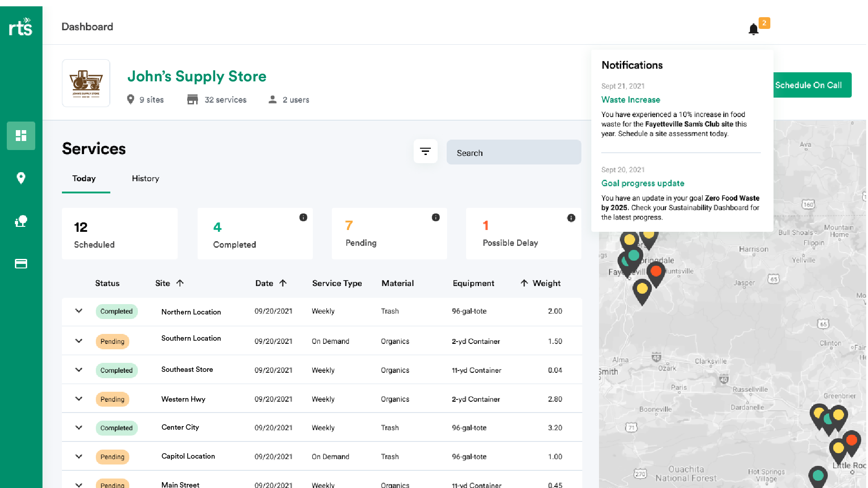Click the Dashboard page heading

coord(87,27)
